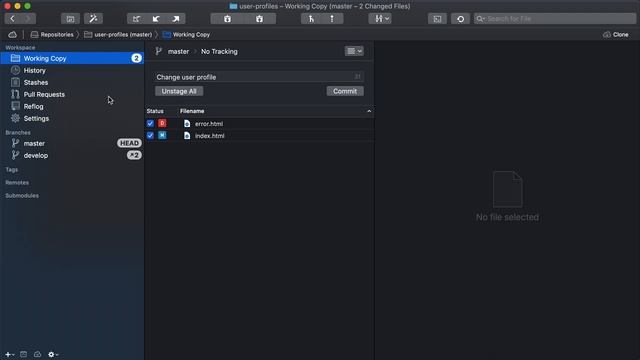Sort by the Filename column header

[192, 111]
